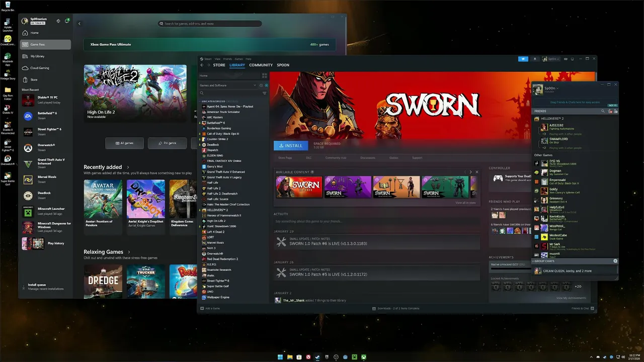
Task: Click the Steam announcements megaphone icon
Action: pos(523,59)
